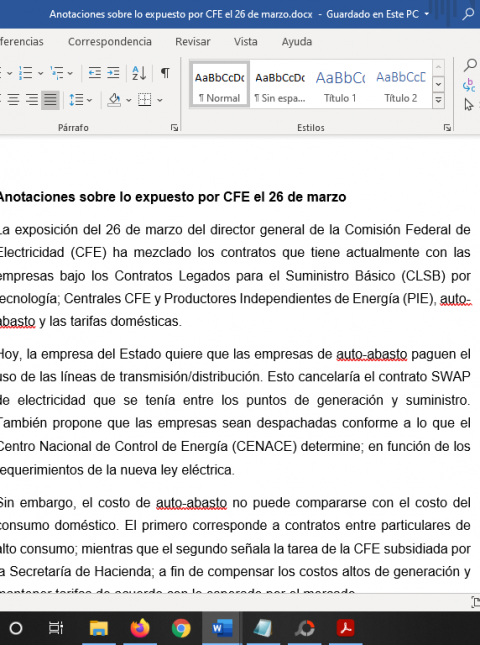Screen dimensions: 480x645
Task: Click the document title heading text
Action: pos(173,197)
